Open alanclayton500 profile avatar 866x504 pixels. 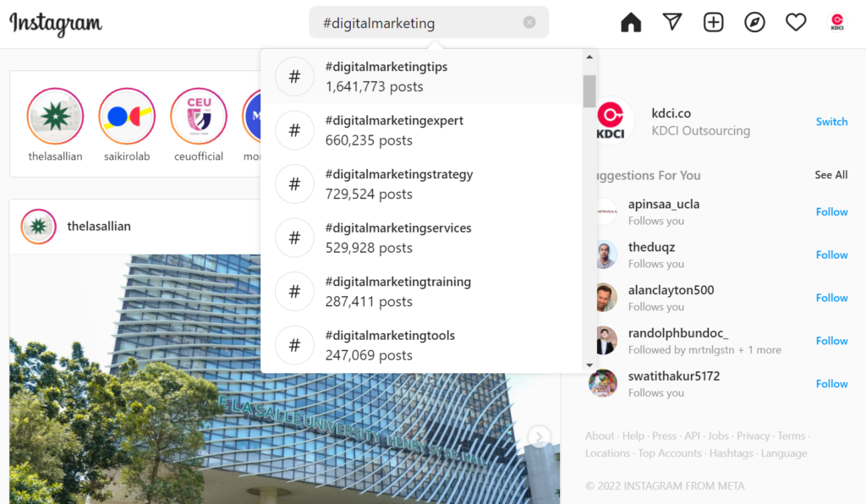pyautogui.click(x=606, y=299)
